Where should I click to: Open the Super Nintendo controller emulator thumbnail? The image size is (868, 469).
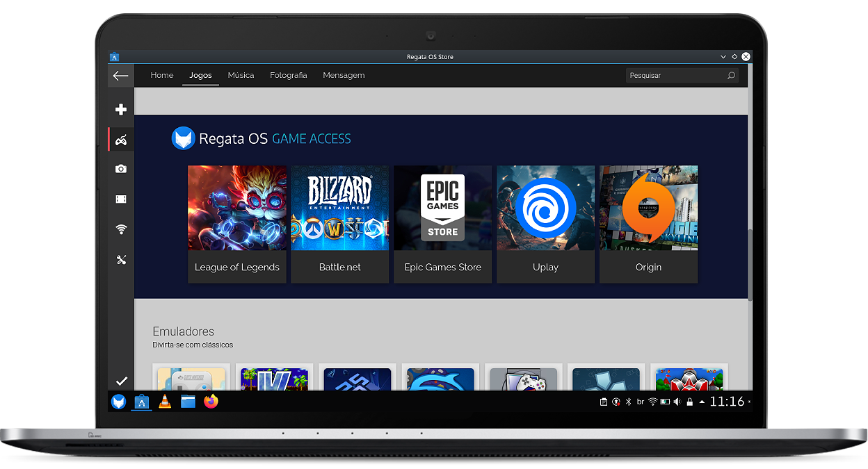click(x=191, y=379)
